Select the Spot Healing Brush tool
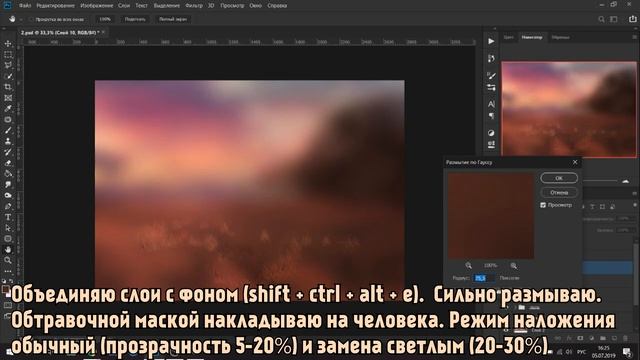 click(x=8, y=120)
